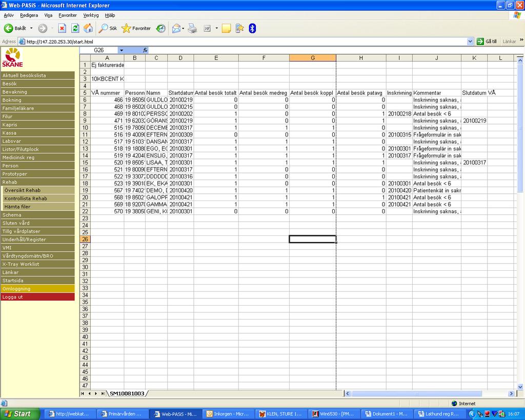Image resolution: width=525 pixels, height=420 pixels.
Task: Click cell with text 'Antal besök totalt'
Action: coord(216,93)
